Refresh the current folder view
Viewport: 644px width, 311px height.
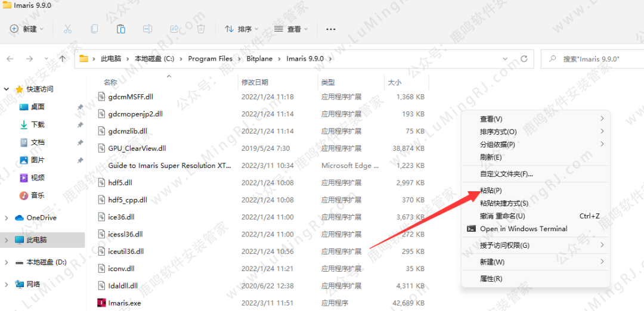[x=524, y=58]
